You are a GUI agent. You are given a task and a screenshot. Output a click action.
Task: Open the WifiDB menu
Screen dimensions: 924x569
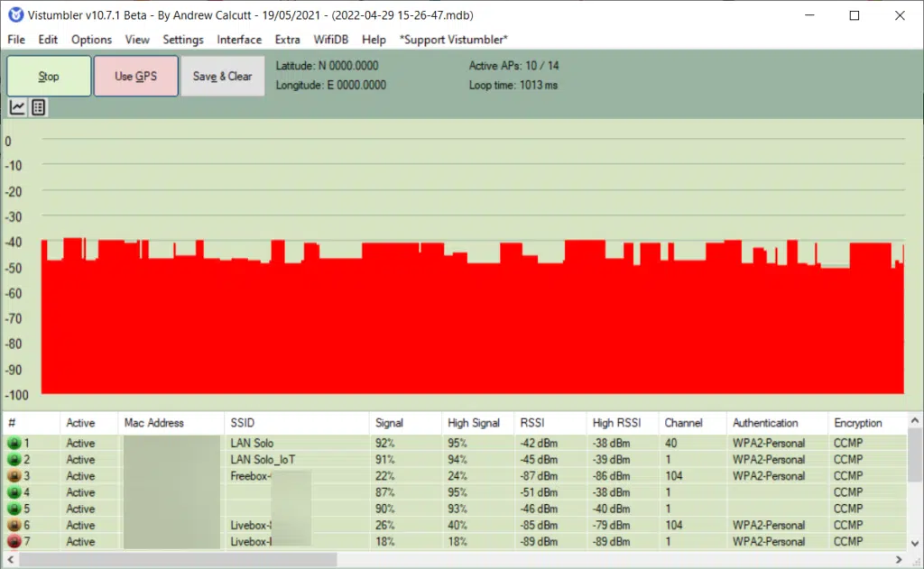point(331,40)
